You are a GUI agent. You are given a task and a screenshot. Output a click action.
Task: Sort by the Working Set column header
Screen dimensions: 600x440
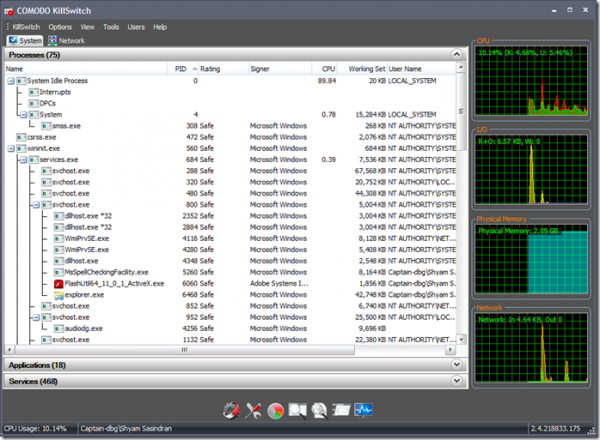click(x=362, y=69)
